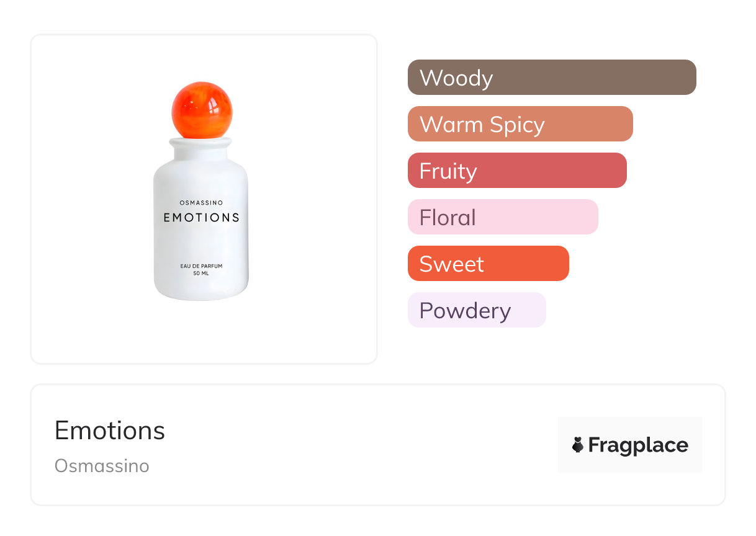This screenshot has width=756, height=536.
Task: Open the Osmassino brand link below title
Action: 102,466
